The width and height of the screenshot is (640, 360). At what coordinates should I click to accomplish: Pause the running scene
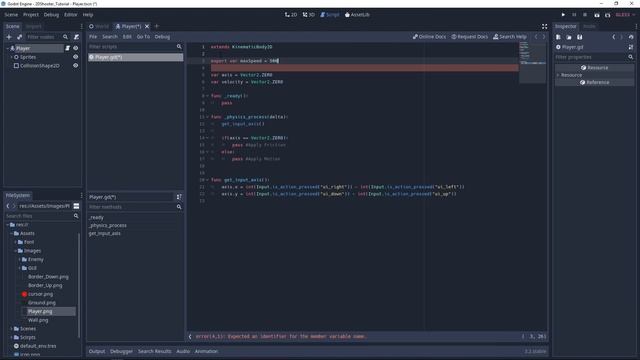[x=574, y=15]
